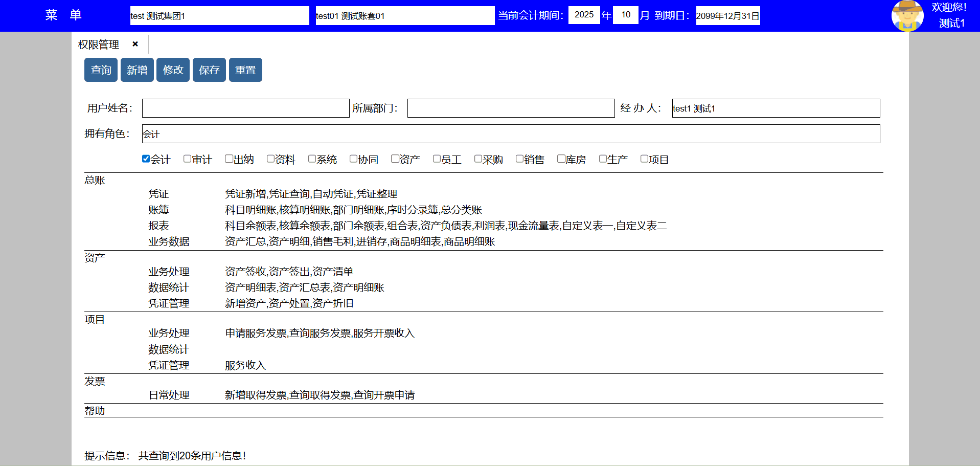Save changes with 保存 button
Screen dimensions: 980x466
click(209, 70)
